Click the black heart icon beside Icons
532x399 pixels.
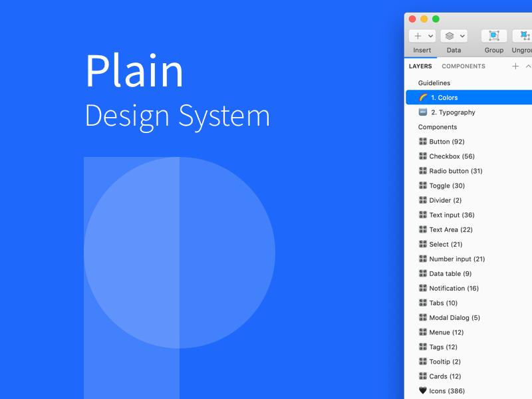click(423, 390)
